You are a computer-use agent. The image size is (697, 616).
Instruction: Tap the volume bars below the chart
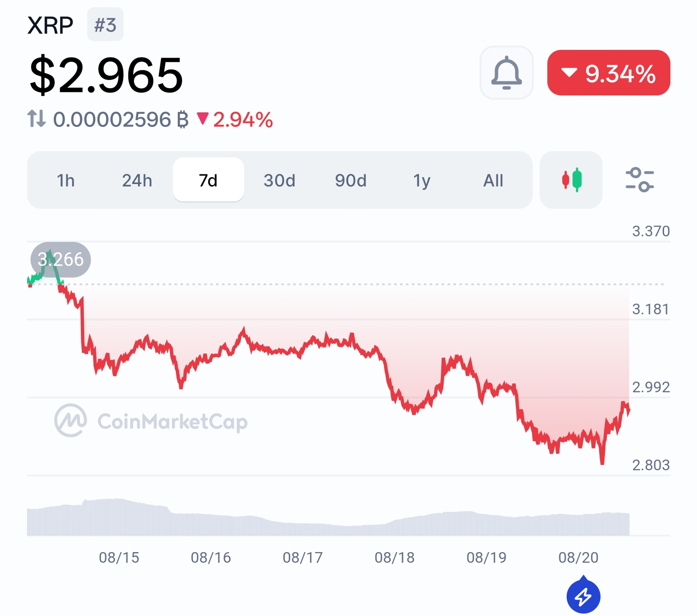pyautogui.click(x=328, y=517)
